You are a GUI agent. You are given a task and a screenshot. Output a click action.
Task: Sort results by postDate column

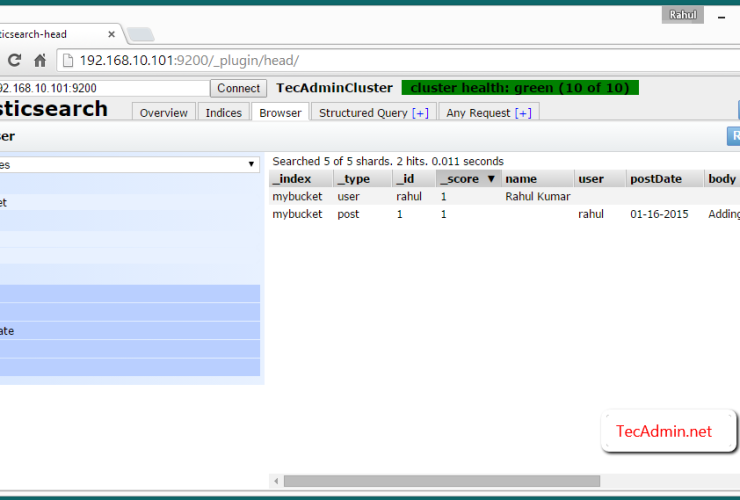[655, 179]
